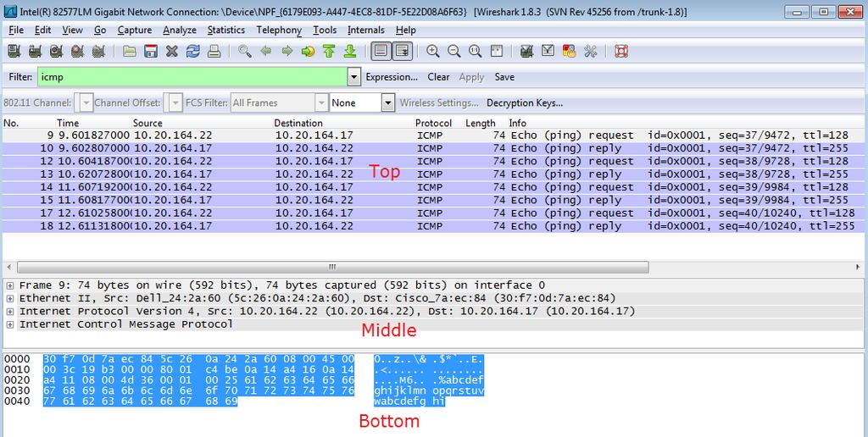The height and width of the screenshot is (437, 868).
Task: Open the 802.11 Channel dropdown
Action: 86,102
